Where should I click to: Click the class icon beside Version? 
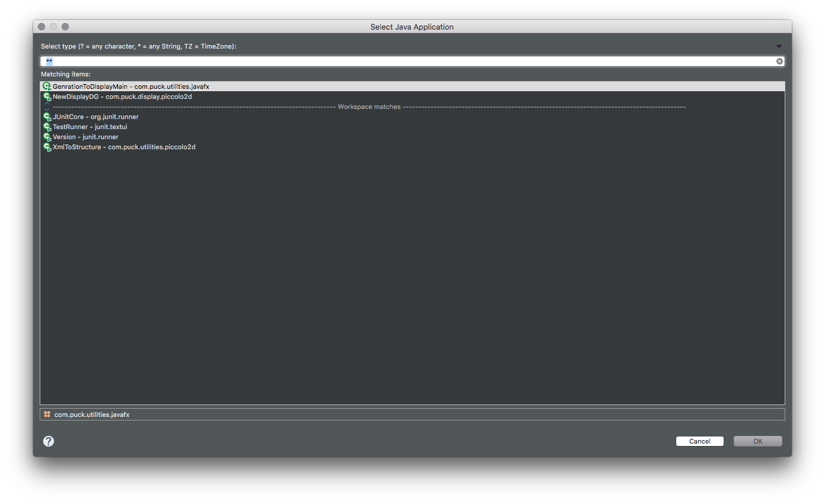tap(47, 137)
